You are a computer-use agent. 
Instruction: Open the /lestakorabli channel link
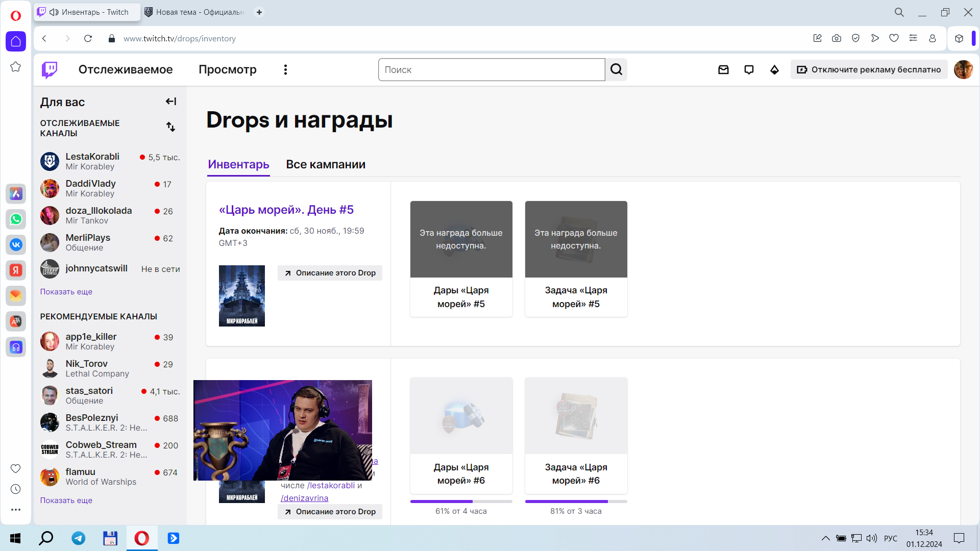[331, 486]
